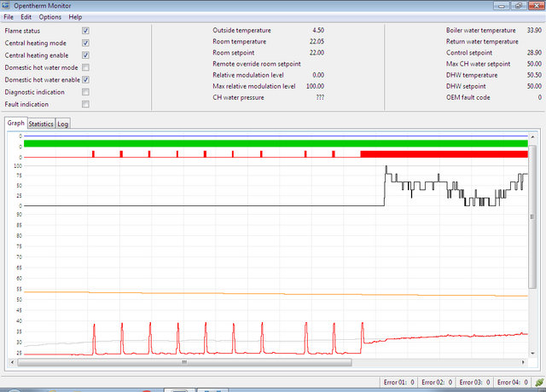Screen dimensions: 546x392
Task: Click the up arrow of graph's vertical scrollbar
Action: (533, 136)
